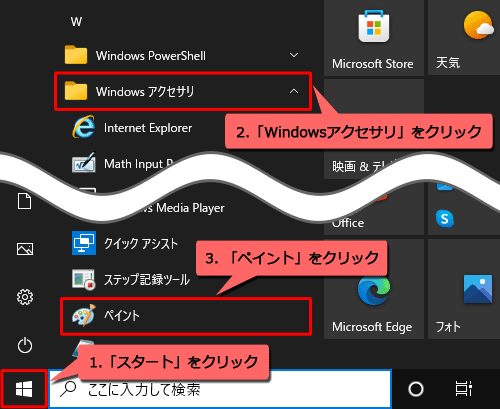Open the Microsoft Edge tile
This screenshot has width=500, height=409.
click(374, 289)
